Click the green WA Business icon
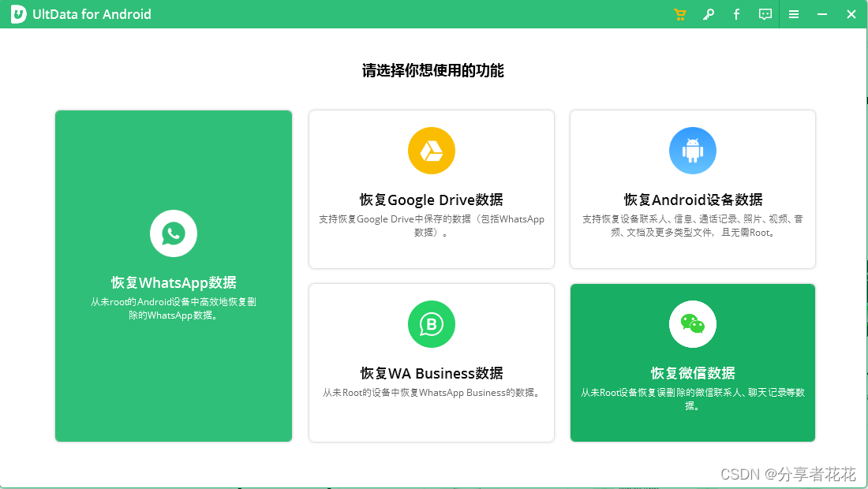Screen dimensions: 868x489 431,324
